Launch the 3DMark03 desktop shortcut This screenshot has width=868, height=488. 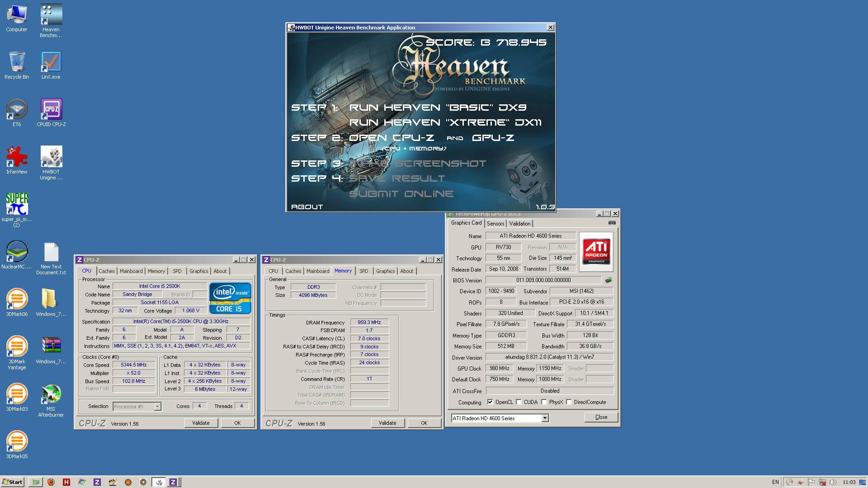[17, 398]
